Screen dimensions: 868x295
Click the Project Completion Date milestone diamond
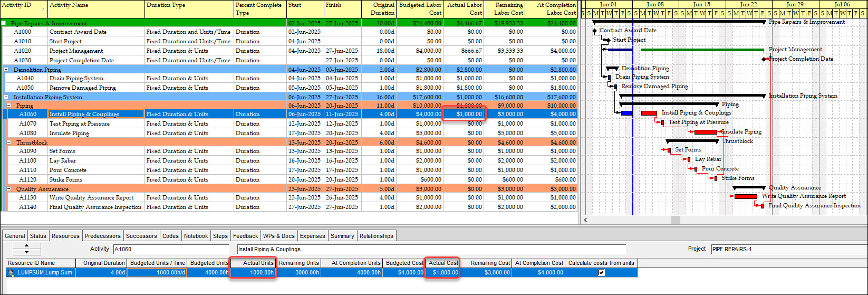764,59
